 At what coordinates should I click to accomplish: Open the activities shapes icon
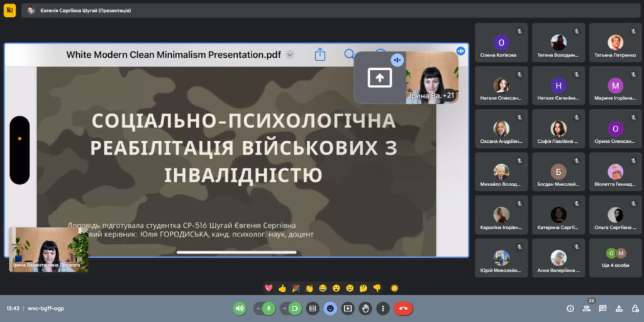pyautogui.click(x=619, y=308)
